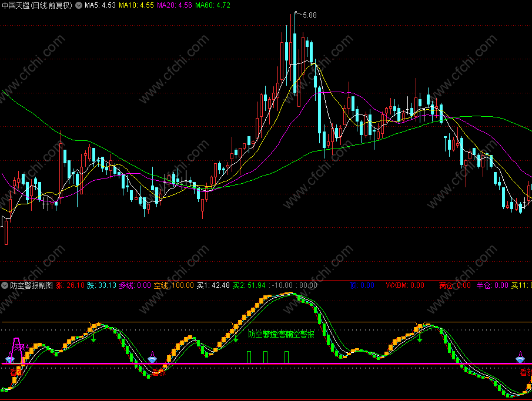Click the third green alert bar
The image size is (532, 401).
pyautogui.click(x=287, y=358)
